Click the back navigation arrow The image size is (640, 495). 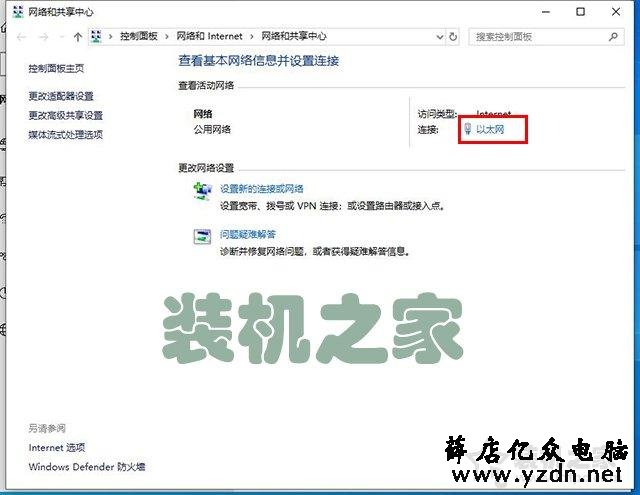coord(22,37)
